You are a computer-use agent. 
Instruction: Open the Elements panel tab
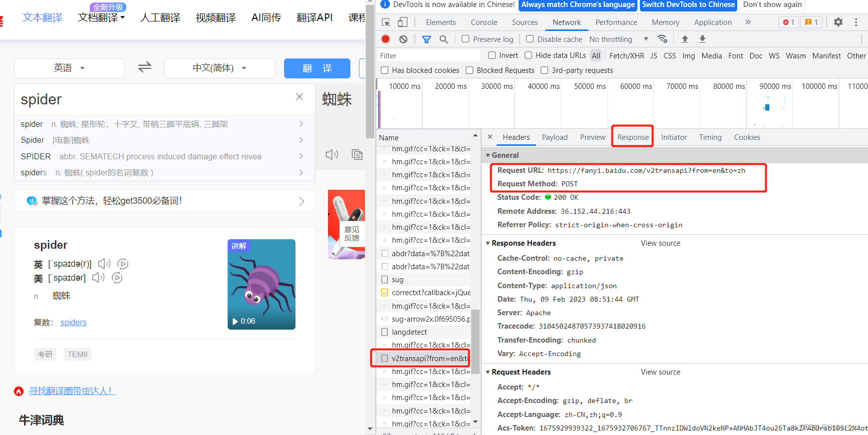(x=441, y=22)
